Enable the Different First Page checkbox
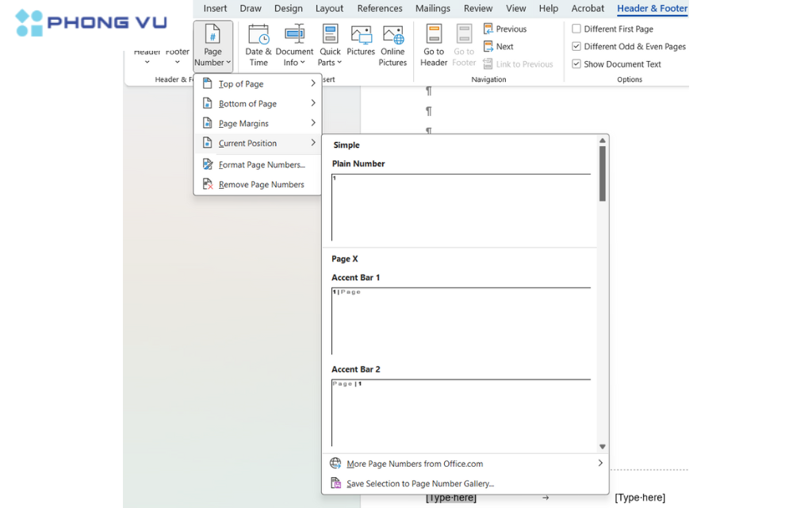 (x=576, y=29)
